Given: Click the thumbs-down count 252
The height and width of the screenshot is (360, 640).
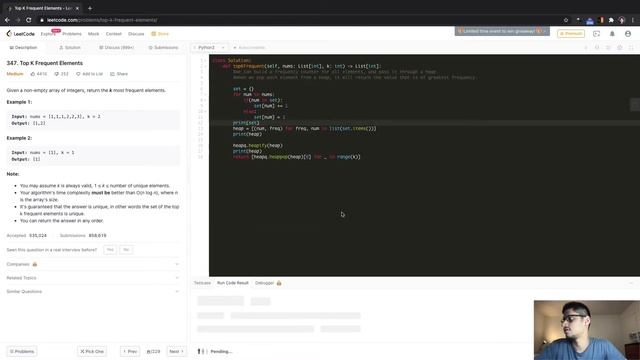Looking at the screenshot, I should [62, 74].
